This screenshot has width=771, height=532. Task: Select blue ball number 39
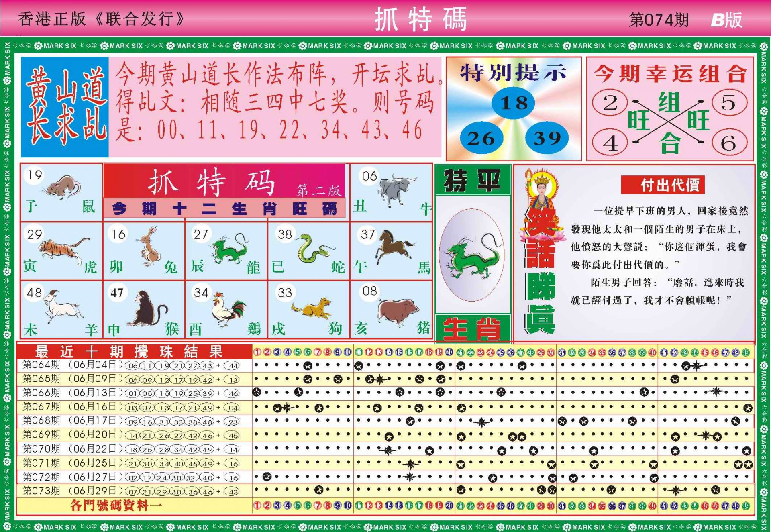pos(546,139)
